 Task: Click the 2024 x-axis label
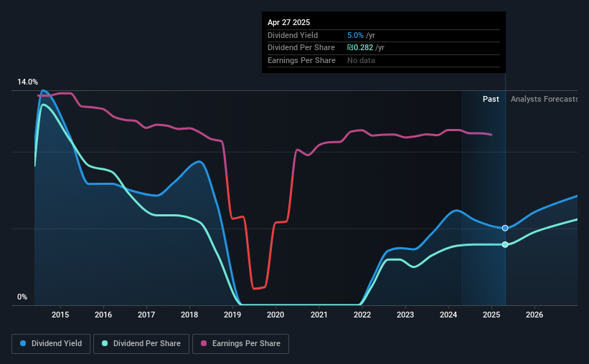tap(448, 315)
